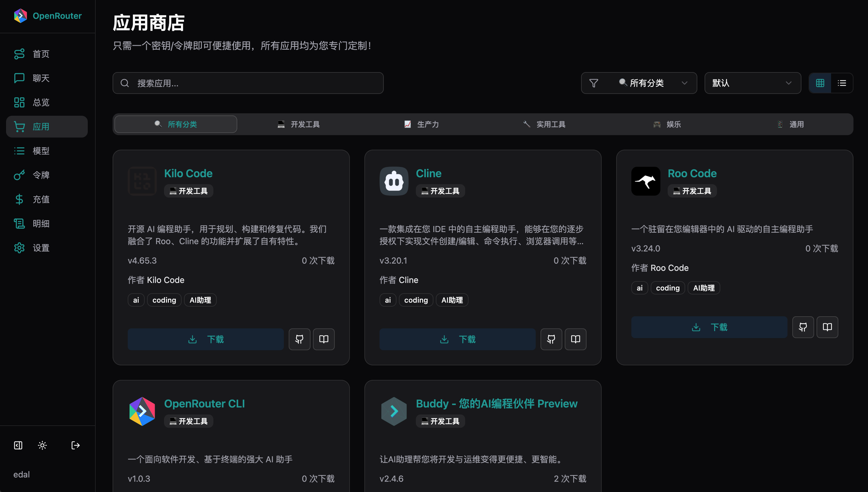Click the logout icon

[x=76, y=445]
